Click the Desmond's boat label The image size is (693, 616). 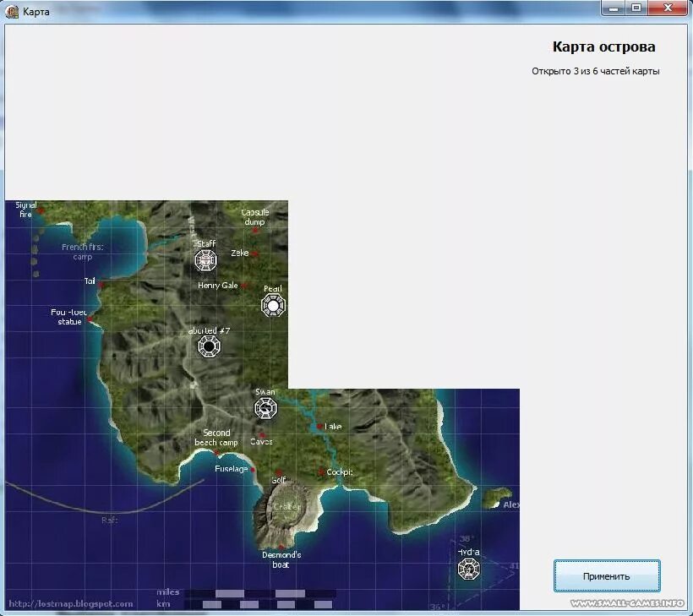pos(281,559)
